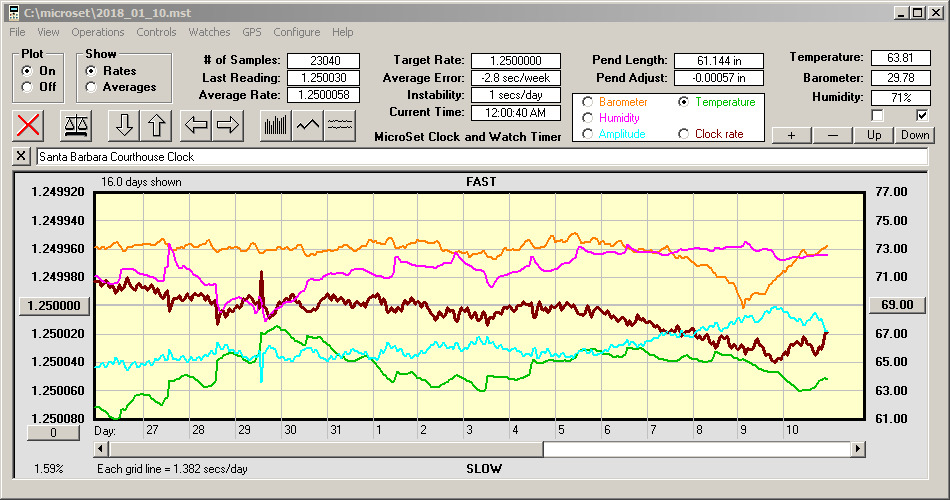Screen dimensions: 950x500
Task: Select the wavy lines graph style icon
Action: point(341,126)
